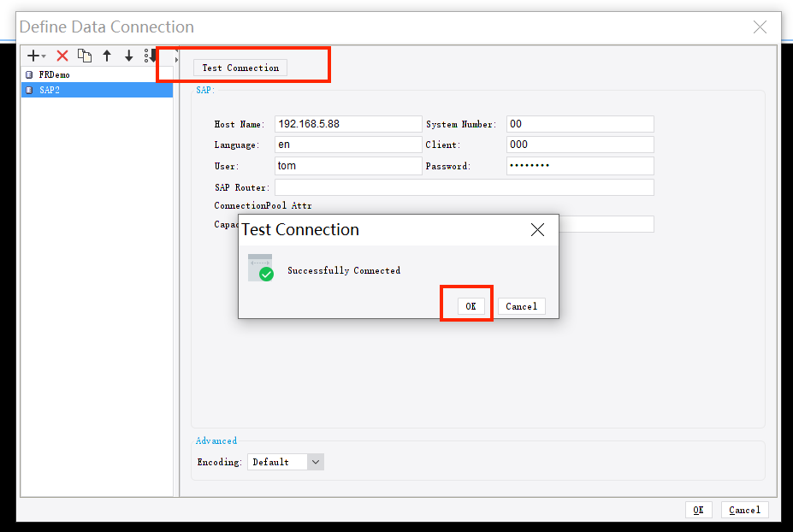Select the FRDemo connection
The height and width of the screenshot is (532, 793).
[x=98, y=75]
